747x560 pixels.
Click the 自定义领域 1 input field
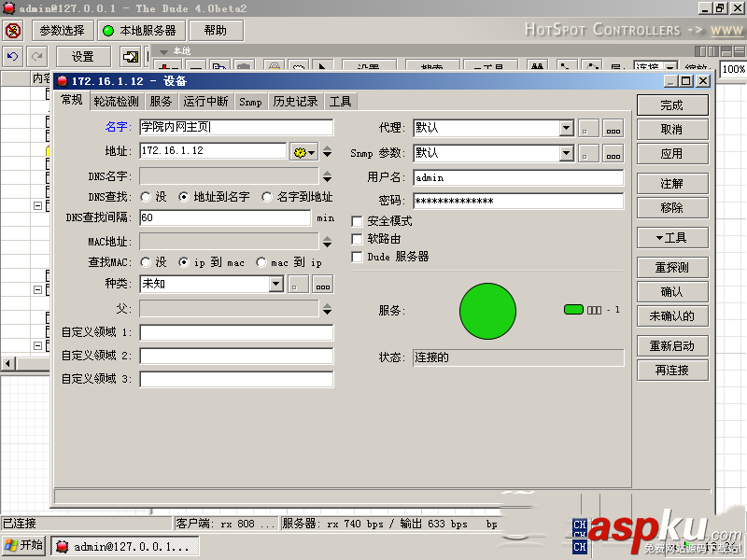(236, 332)
